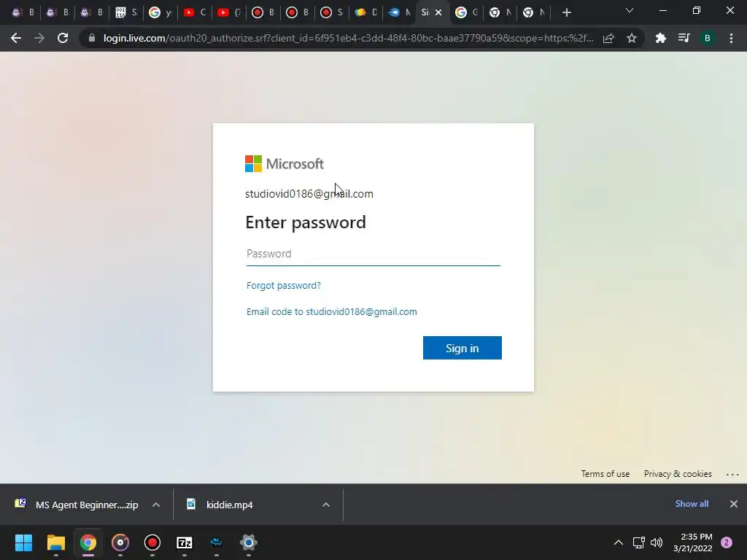Open the red record app in taskbar
Viewport: 747px width, 560px height.
(x=152, y=542)
